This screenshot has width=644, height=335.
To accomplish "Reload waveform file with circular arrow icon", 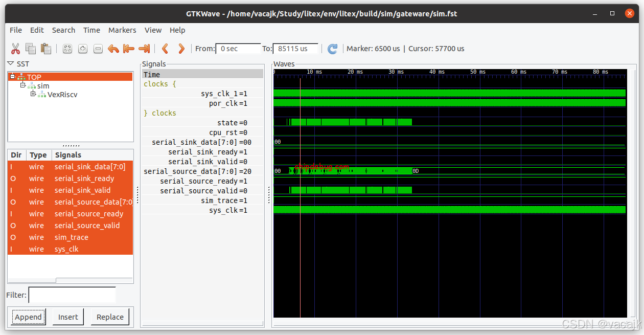I will pos(332,49).
